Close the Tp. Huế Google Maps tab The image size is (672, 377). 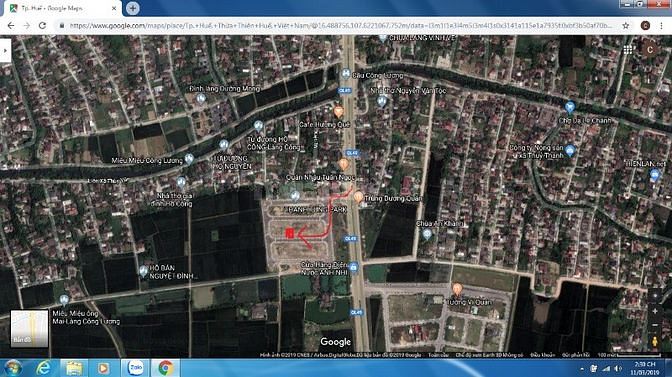[114, 8]
